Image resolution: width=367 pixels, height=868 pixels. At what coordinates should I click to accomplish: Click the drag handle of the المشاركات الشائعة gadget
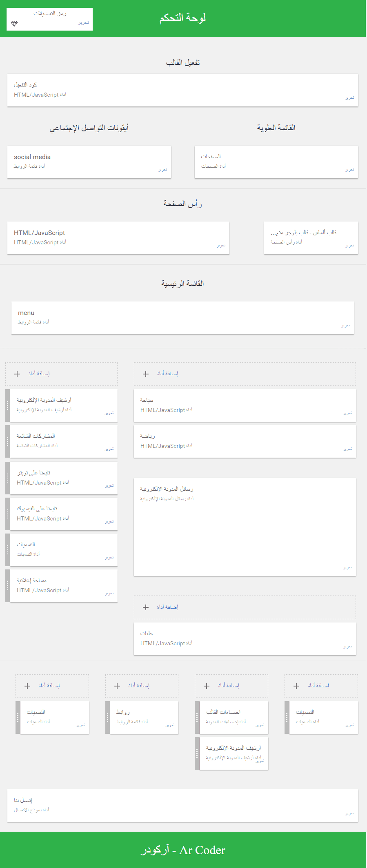8,441
